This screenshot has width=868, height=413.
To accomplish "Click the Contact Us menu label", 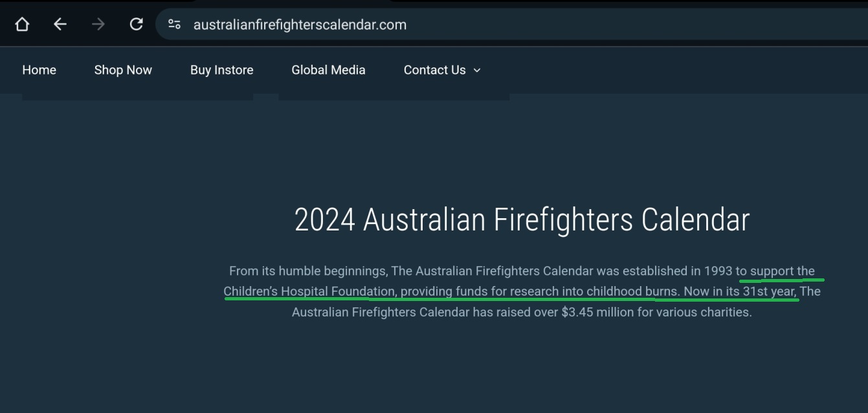I will pyautogui.click(x=435, y=70).
